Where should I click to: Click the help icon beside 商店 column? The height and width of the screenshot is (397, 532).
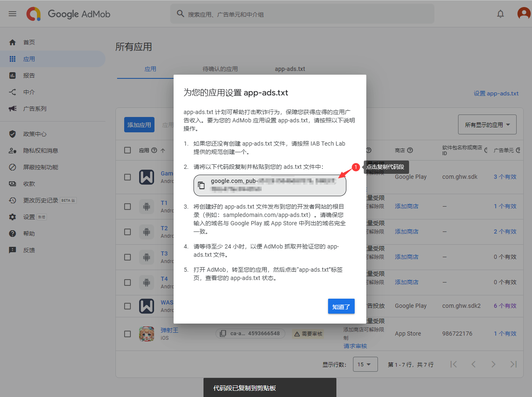[410, 150]
